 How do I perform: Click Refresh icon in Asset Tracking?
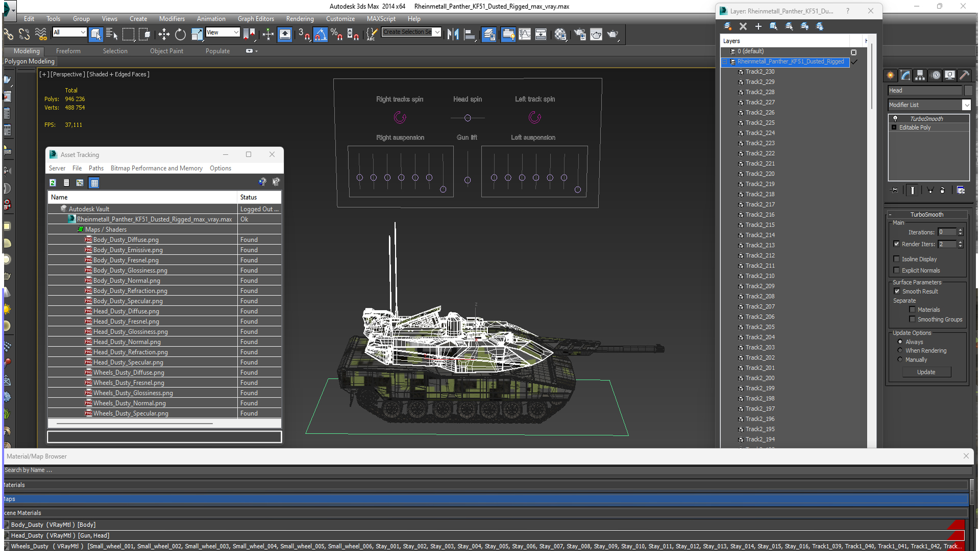click(53, 183)
